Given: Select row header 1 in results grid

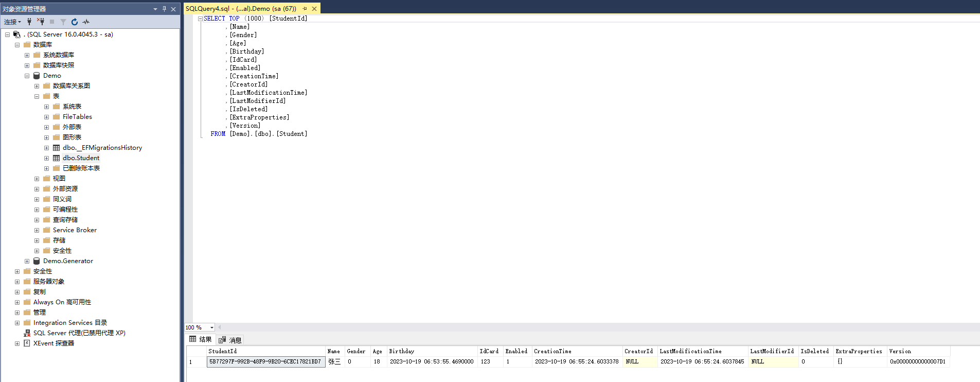Looking at the screenshot, I should 196,361.
